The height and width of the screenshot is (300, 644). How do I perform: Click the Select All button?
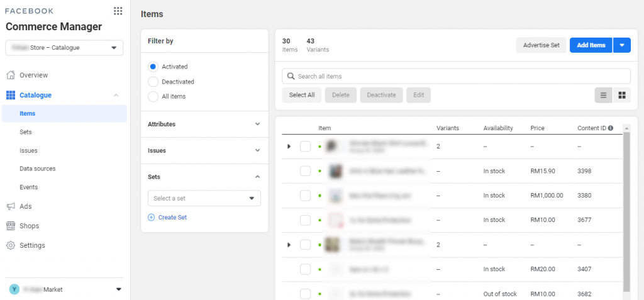302,95
